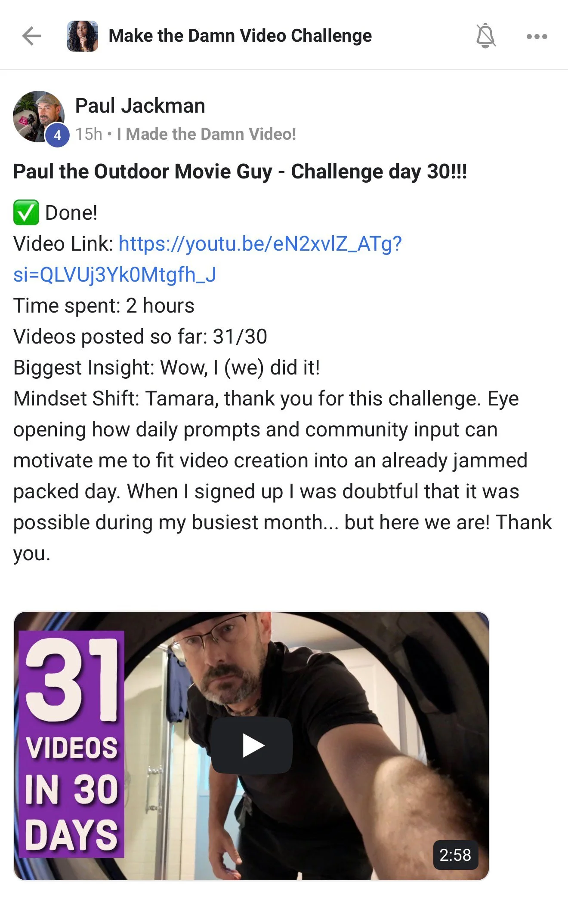Tap the Videos posted so far line
568x924 pixels.
click(x=140, y=337)
